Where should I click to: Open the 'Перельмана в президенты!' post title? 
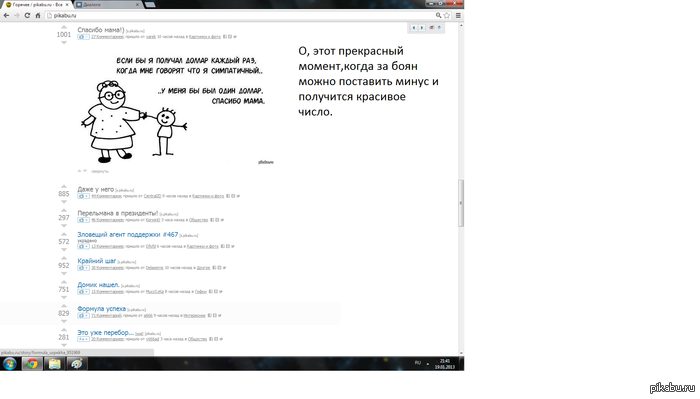pyautogui.click(x=118, y=213)
